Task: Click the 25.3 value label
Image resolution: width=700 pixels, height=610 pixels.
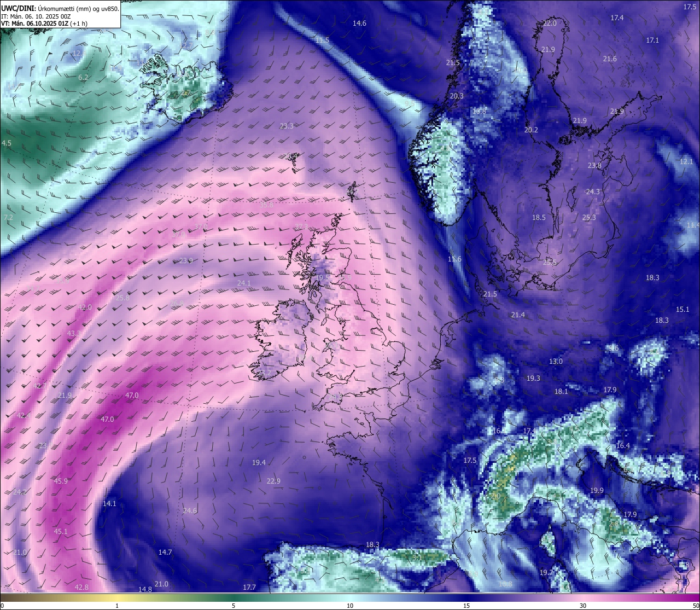Action: [589, 218]
